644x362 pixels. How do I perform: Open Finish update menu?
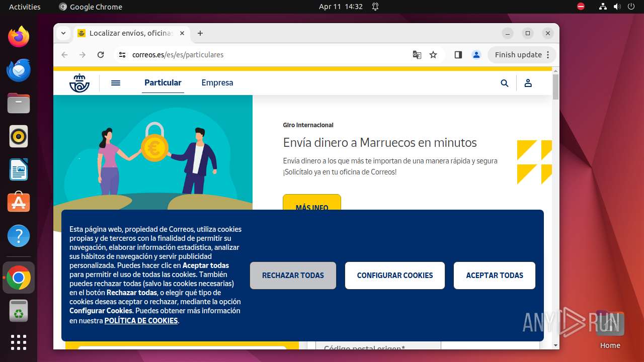point(522,55)
